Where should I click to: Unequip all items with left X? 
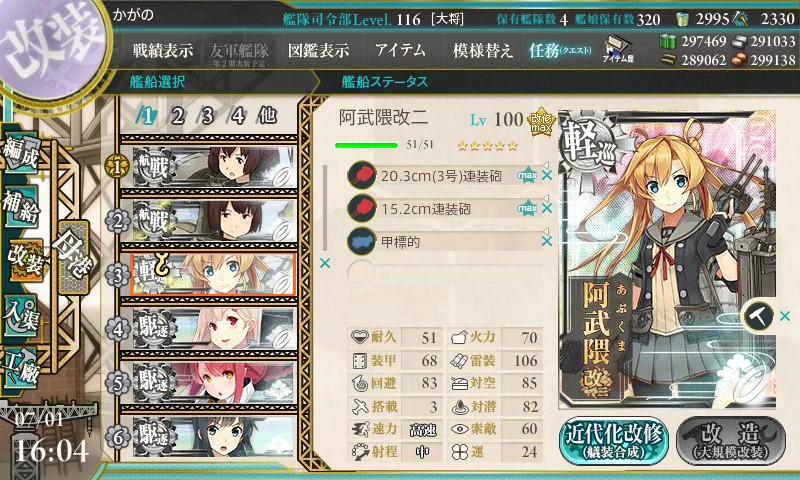pyautogui.click(x=324, y=263)
